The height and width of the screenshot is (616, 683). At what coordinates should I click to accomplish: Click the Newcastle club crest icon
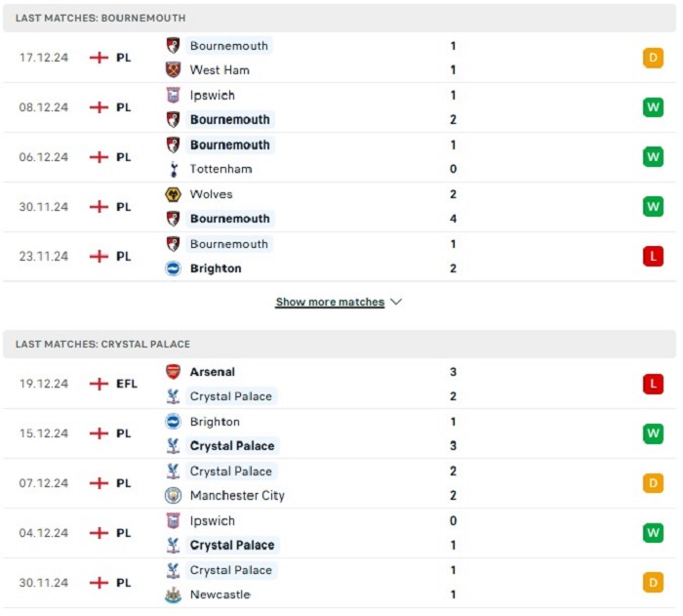tap(173, 595)
